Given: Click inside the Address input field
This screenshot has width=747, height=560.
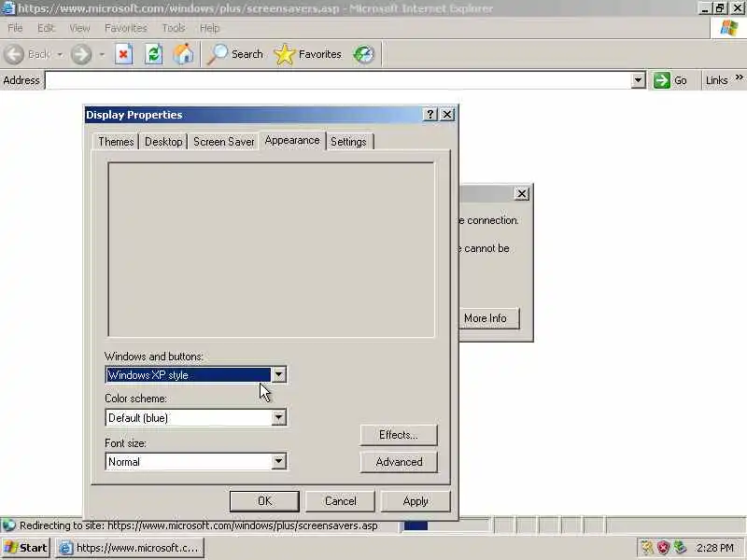Looking at the screenshot, I should pos(338,80).
